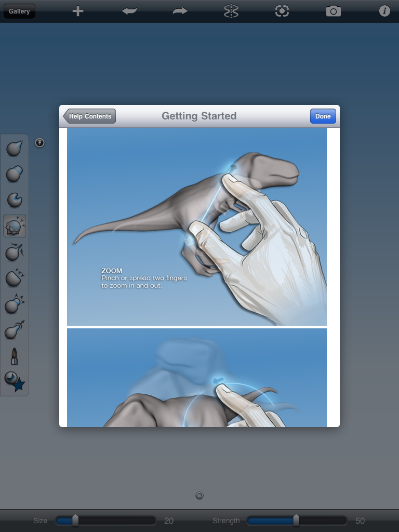The image size is (399, 532).
Task: Open the star favorites tool
Action: pyautogui.click(x=15, y=381)
